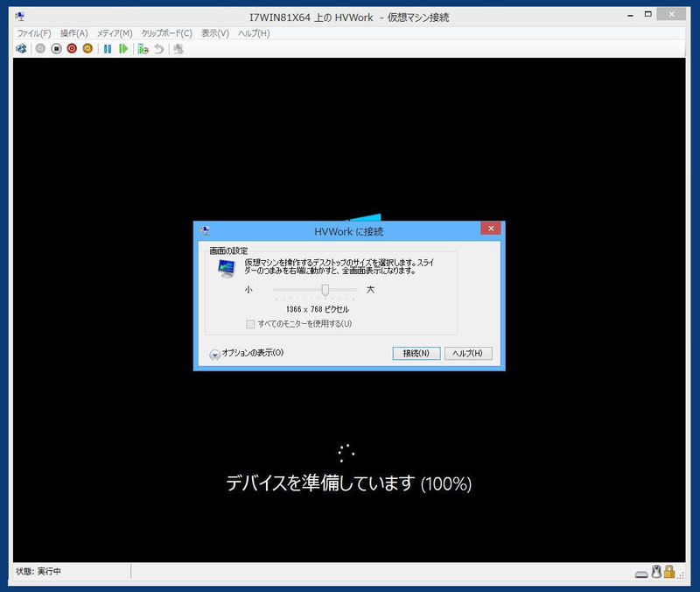Shut down the VM with the red icon

[72, 49]
